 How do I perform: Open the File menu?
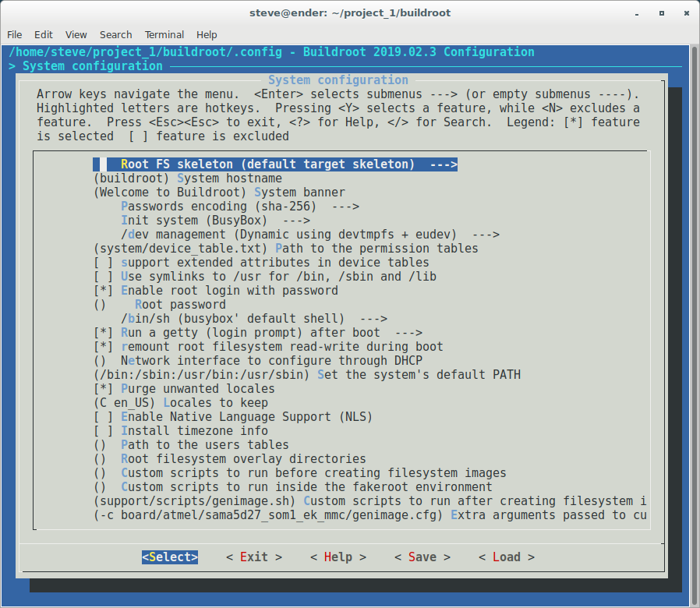(x=15, y=35)
